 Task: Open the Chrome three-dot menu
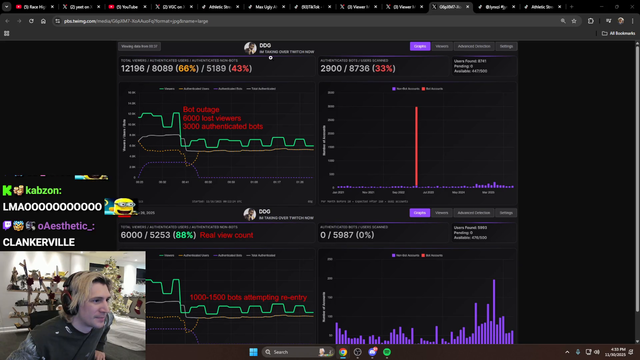tap(633, 21)
